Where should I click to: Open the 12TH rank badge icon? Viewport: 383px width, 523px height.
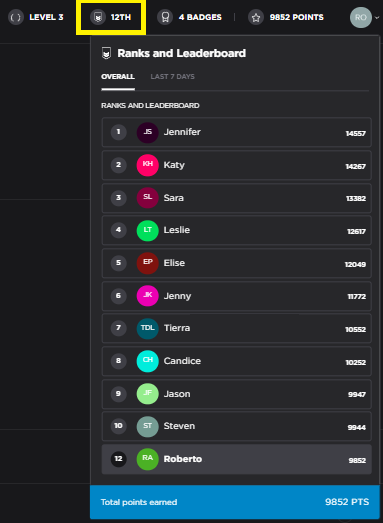(x=98, y=17)
